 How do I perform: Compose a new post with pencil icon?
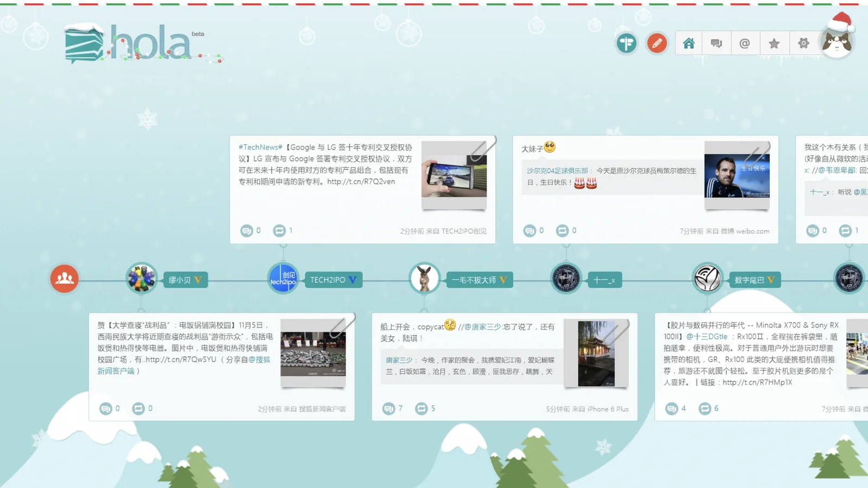[657, 43]
